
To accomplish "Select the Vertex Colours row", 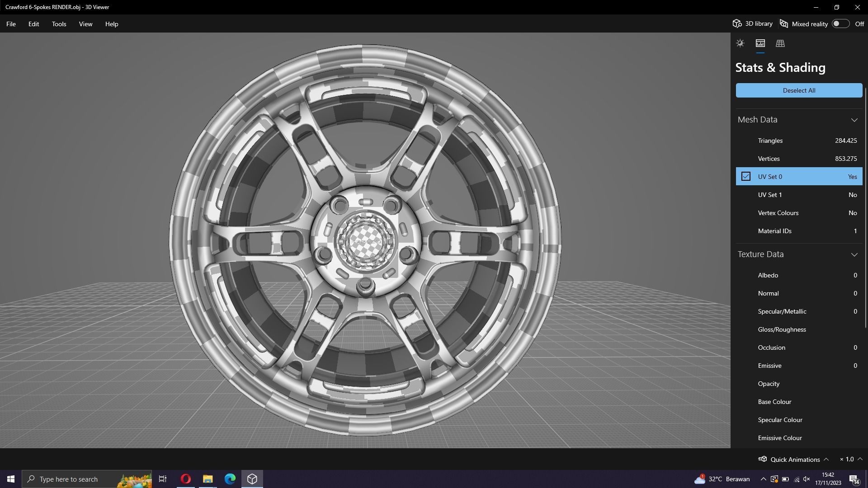I will click(x=799, y=213).
